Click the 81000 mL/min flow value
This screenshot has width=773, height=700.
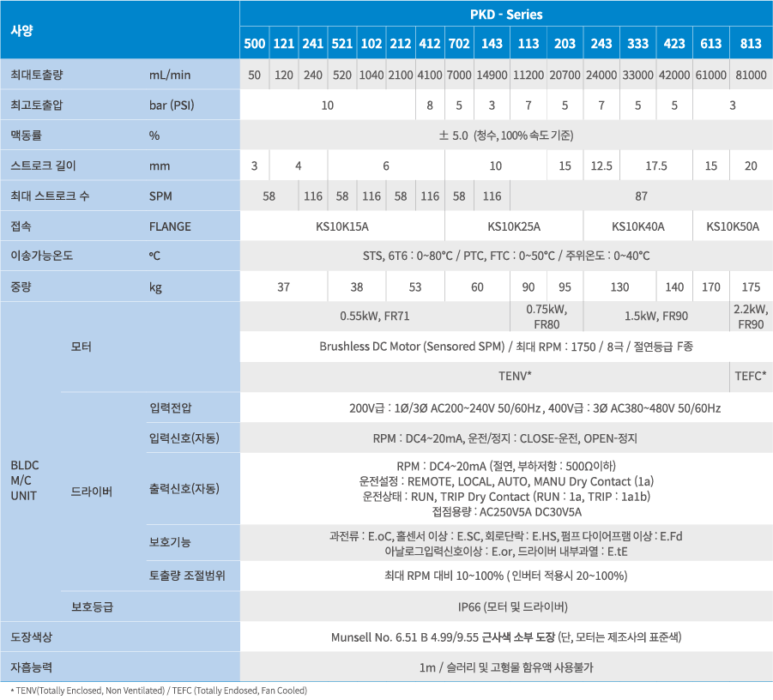pyautogui.click(x=751, y=75)
